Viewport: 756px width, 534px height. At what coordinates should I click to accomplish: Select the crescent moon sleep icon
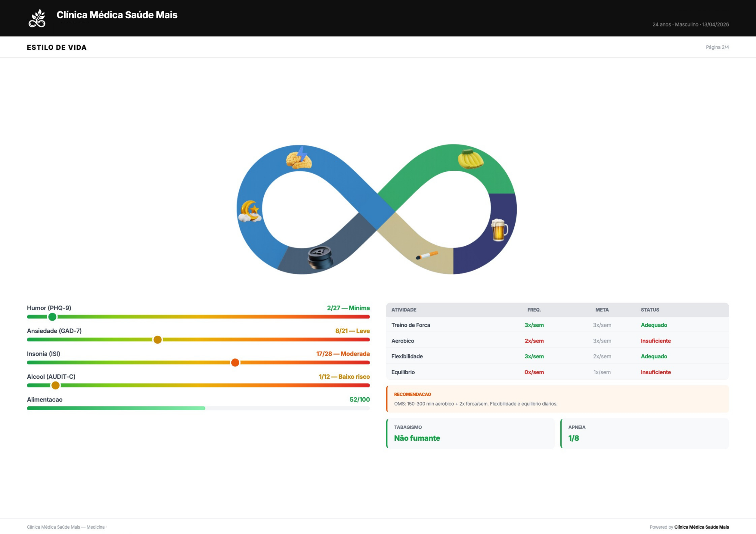[250, 211]
